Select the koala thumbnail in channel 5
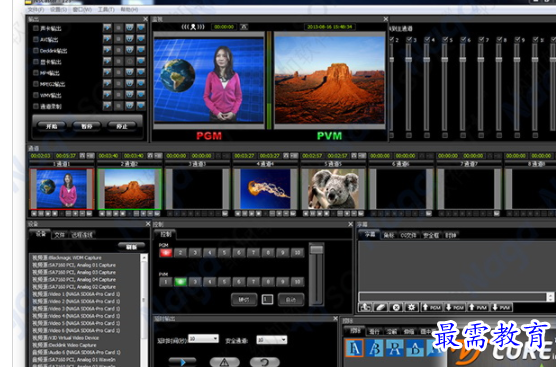556x367 pixels. coord(333,189)
